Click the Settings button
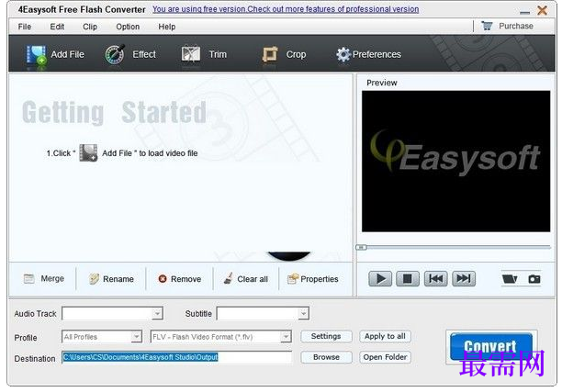 (326, 336)
